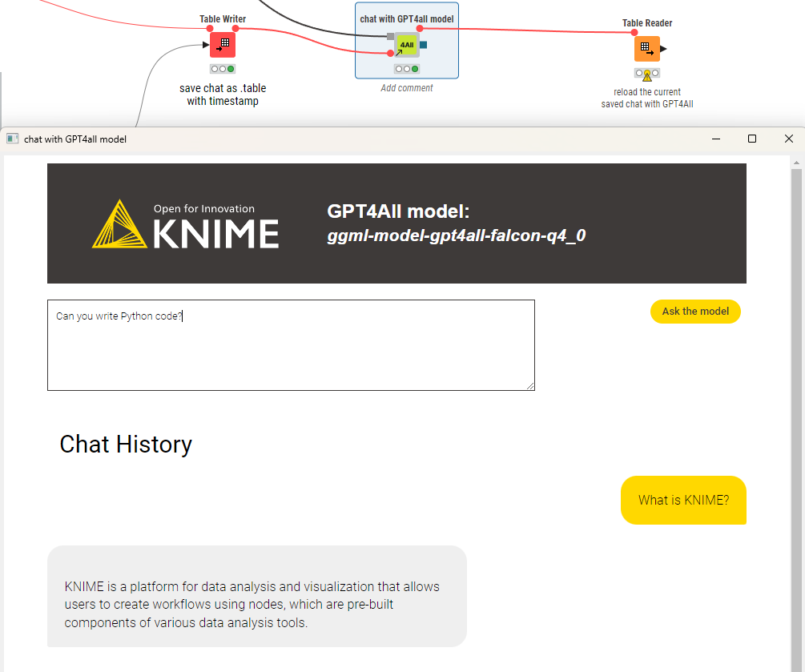
Task: Click the scrollbar up arrow in the dialog
Action: tap(795, 163)
